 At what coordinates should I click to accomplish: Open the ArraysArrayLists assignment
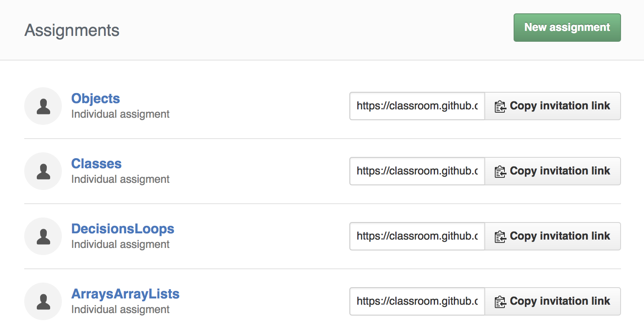coord(125,294)
